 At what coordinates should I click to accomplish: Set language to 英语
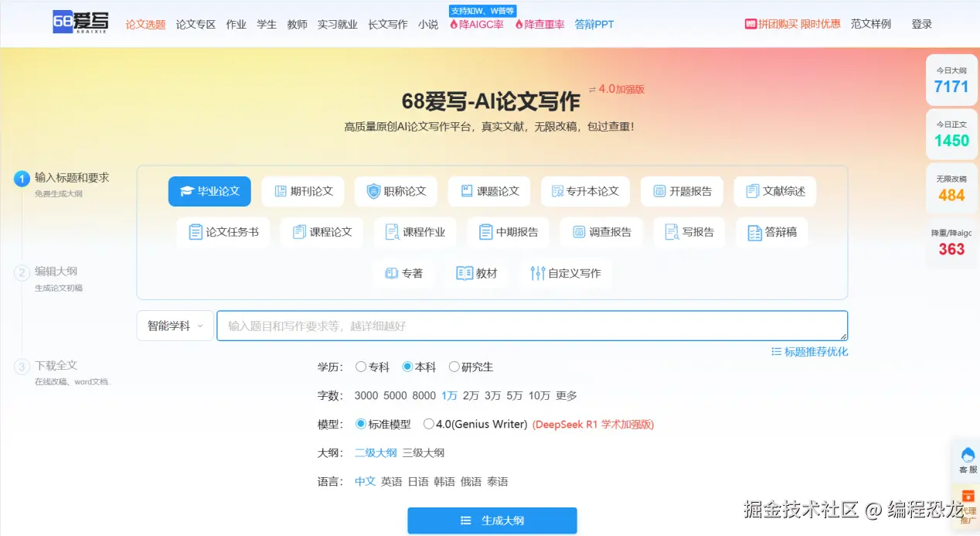click(392, 482)
